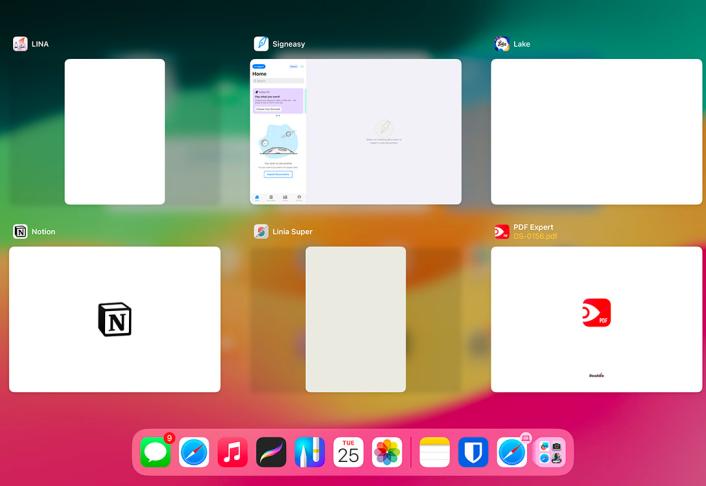Open the Music app in the dock
706x486 pixels.
(x=232, y=453)
